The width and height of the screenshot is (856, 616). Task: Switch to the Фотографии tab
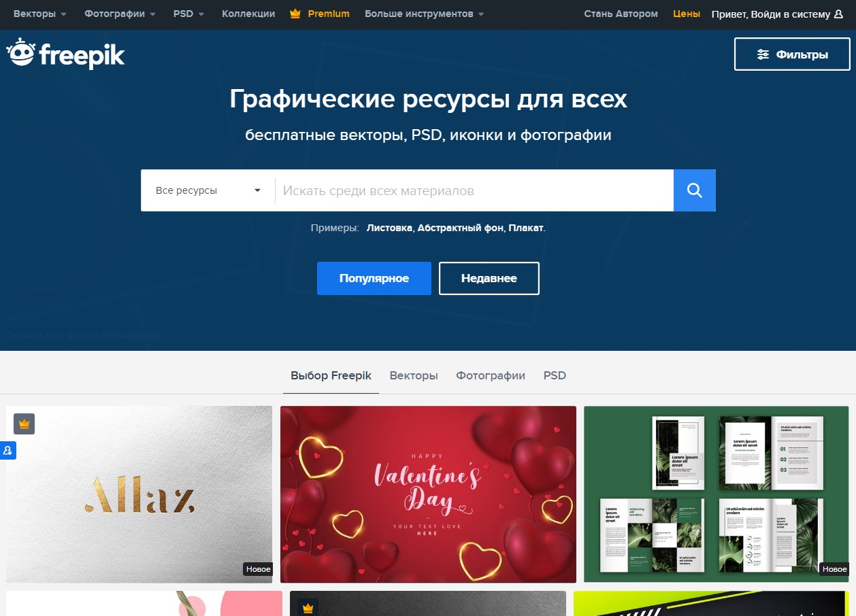[x=491, y=375]
